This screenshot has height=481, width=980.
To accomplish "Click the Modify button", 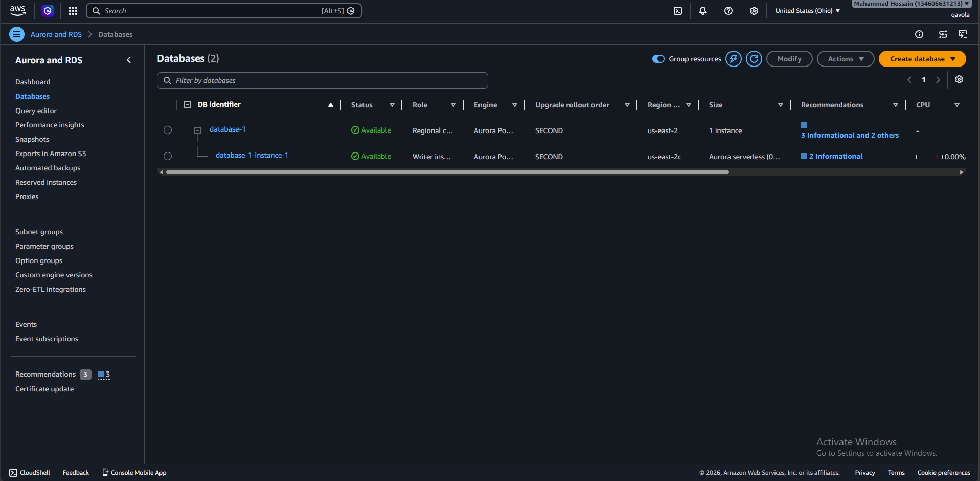I will pos(789,59).
